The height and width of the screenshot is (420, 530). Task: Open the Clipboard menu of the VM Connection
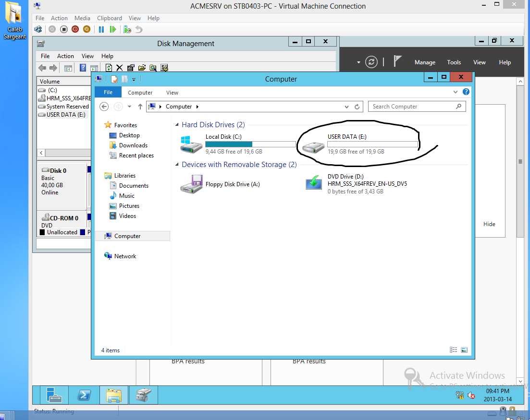(110, 18)
